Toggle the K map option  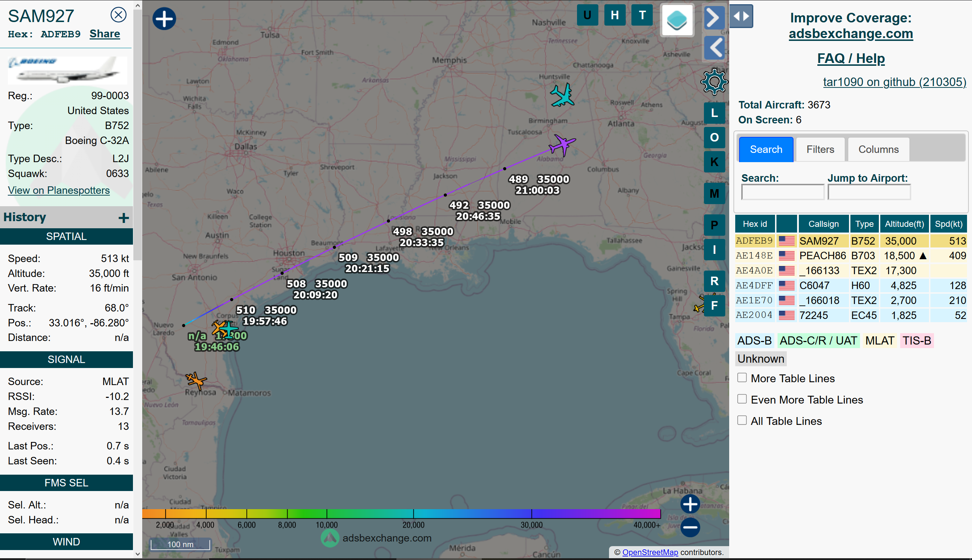click(714, 162)
